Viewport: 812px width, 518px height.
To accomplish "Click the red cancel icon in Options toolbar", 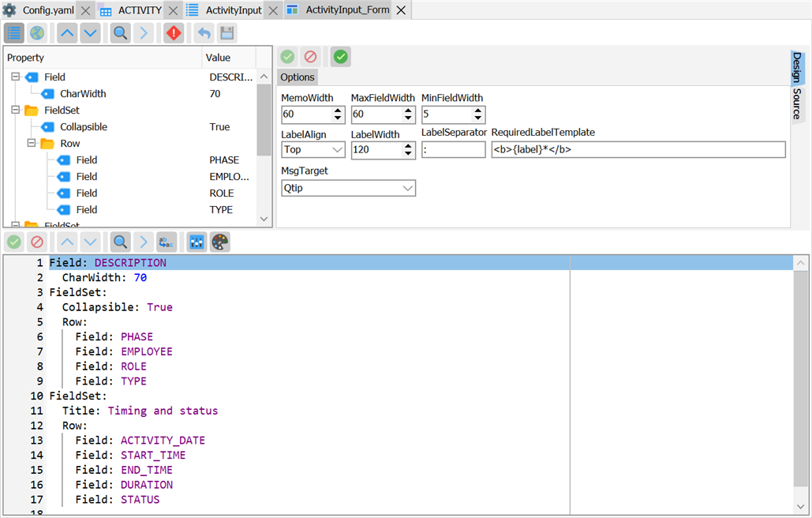I will pos(310,57).
